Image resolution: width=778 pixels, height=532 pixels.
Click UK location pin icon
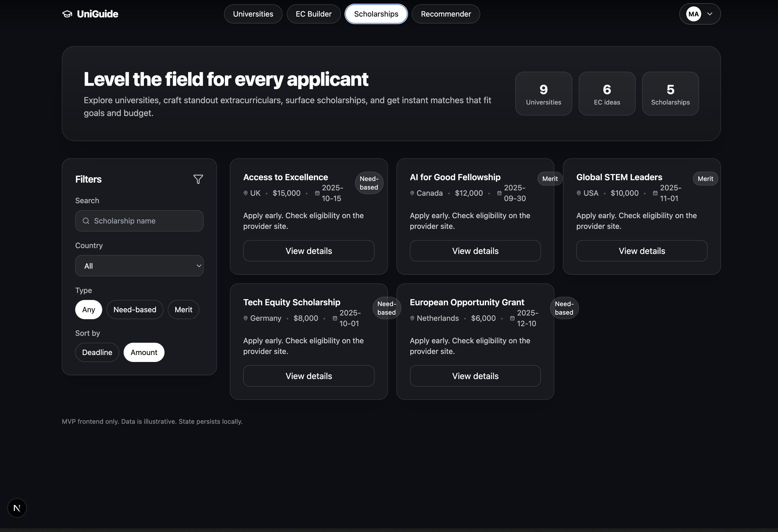coord(245,193)
